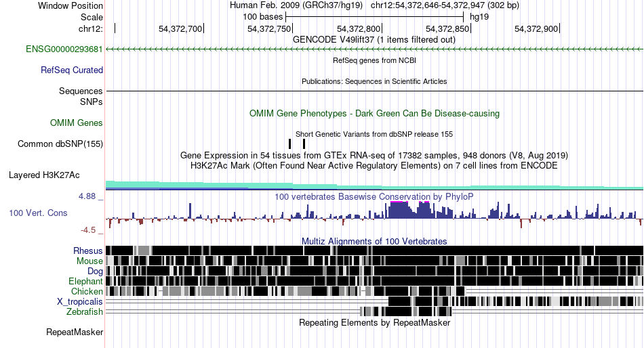Click Publications: Sequences in Scientific Articles title
The image size is (644, 348).
[x=374, y=81]
